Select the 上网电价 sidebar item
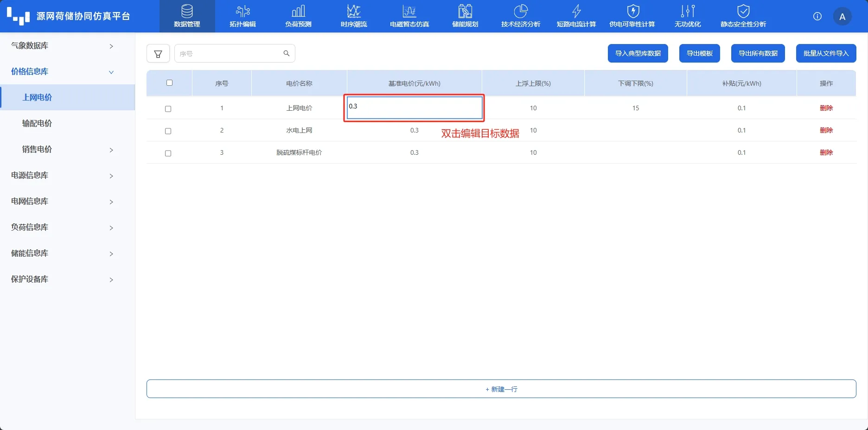This screenshot has height=430, width=868. pos(67,97)
